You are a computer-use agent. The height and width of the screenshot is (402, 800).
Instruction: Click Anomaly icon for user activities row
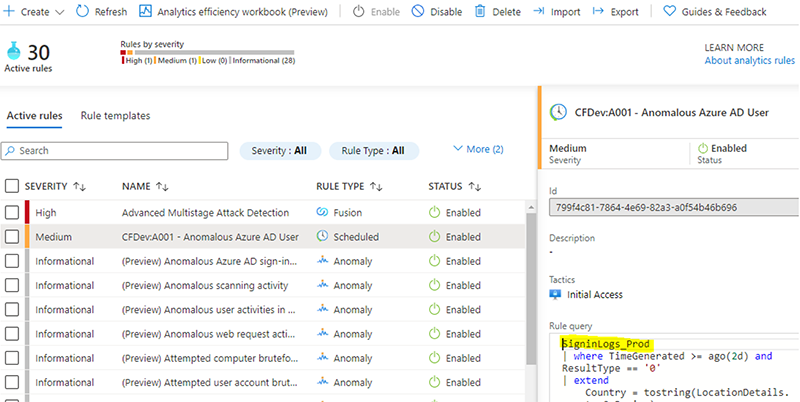pyautogui.click(x=322, y=309)
